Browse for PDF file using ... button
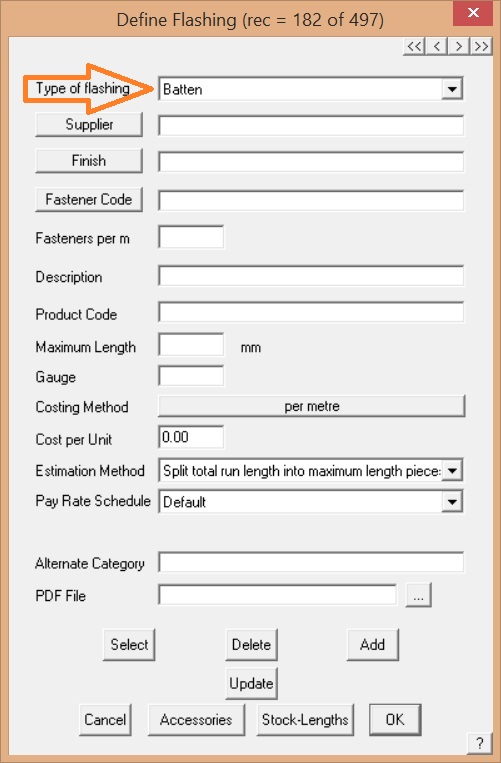The width and height of the screenshot is (501, 763). (x=418, y=595)
